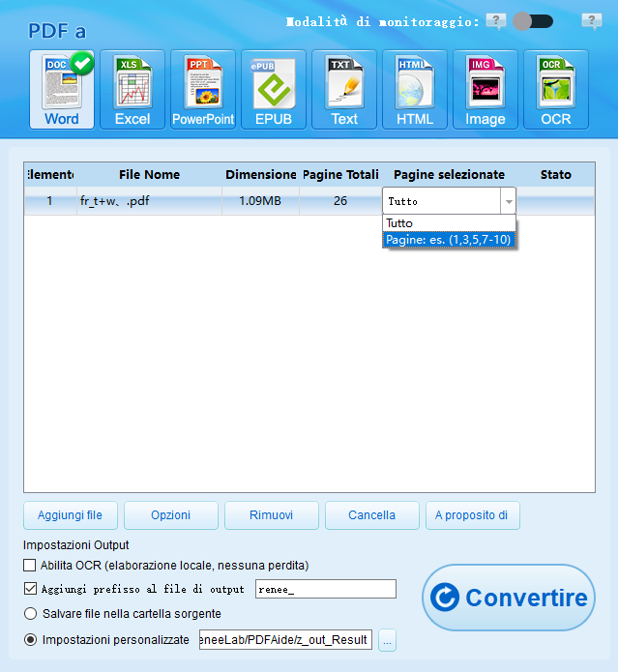Pick the PowerPoint conversion icon

pos(203,89)
